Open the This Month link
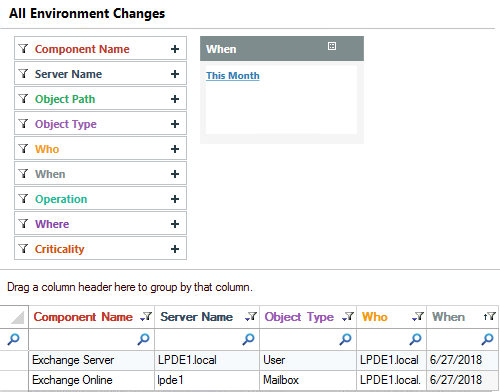 pos(233,76)
